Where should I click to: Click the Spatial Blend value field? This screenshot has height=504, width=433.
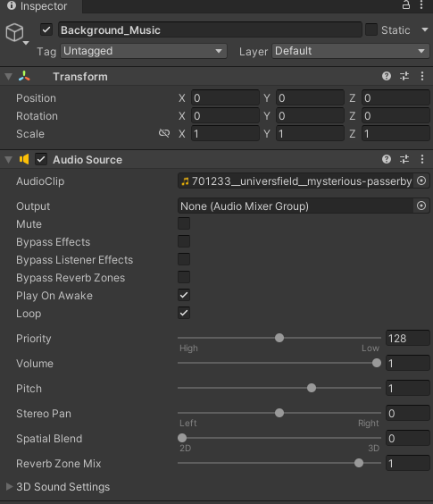pos(408,438)
